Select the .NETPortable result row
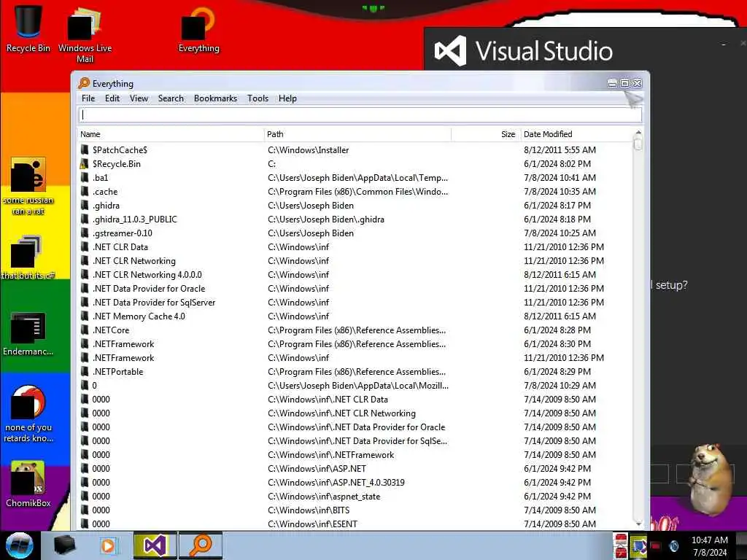The height and width of the screenshot is (560, 747). [355, 371]
